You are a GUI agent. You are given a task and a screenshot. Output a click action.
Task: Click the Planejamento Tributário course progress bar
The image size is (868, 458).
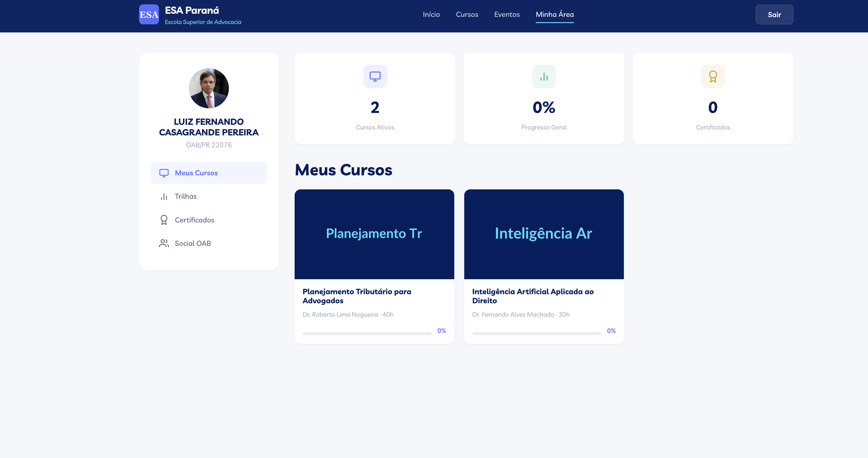367,334
